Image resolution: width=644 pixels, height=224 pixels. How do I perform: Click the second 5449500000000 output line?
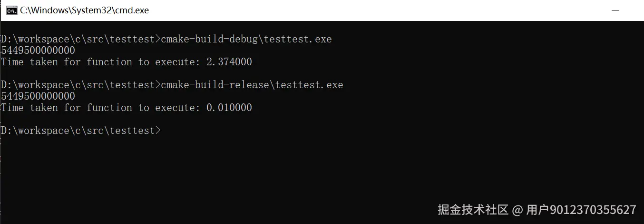(x=38, y=96)
